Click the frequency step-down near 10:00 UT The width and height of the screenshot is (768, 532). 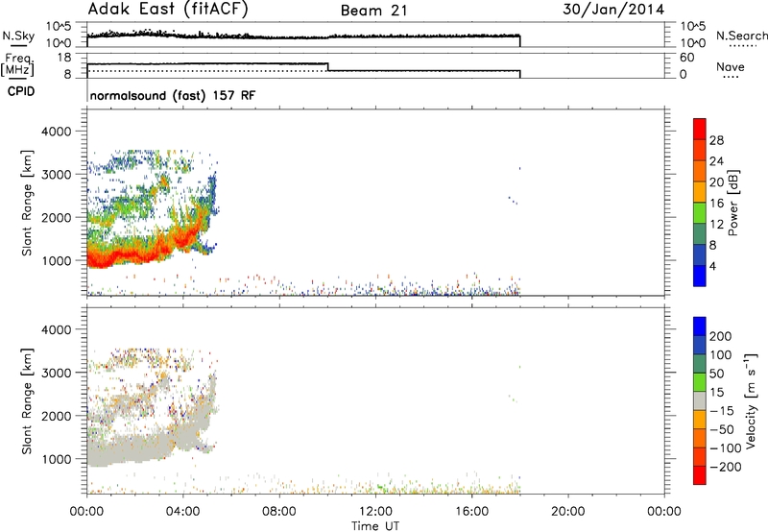327,67
